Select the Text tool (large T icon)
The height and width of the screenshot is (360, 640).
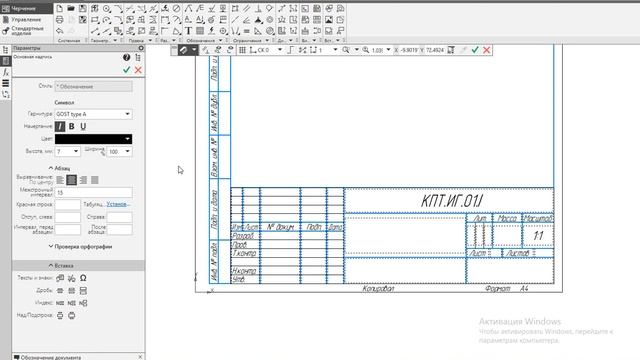coord(188,31)
